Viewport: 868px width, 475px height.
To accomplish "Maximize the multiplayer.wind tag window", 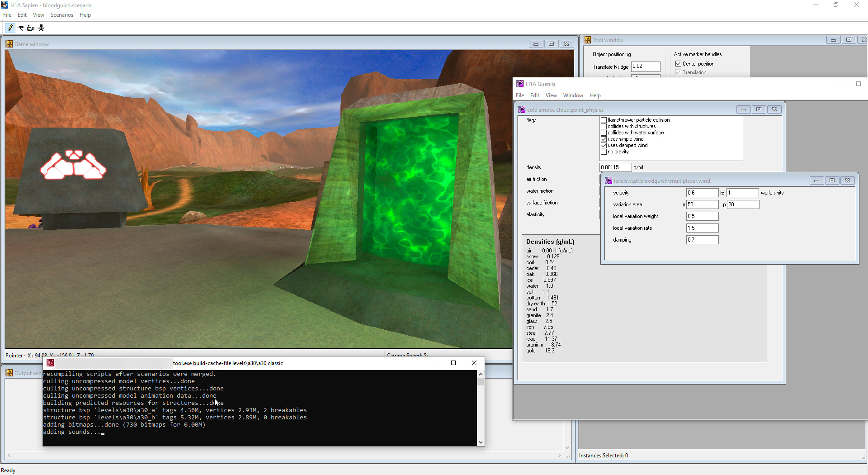I will pos(832,180).
